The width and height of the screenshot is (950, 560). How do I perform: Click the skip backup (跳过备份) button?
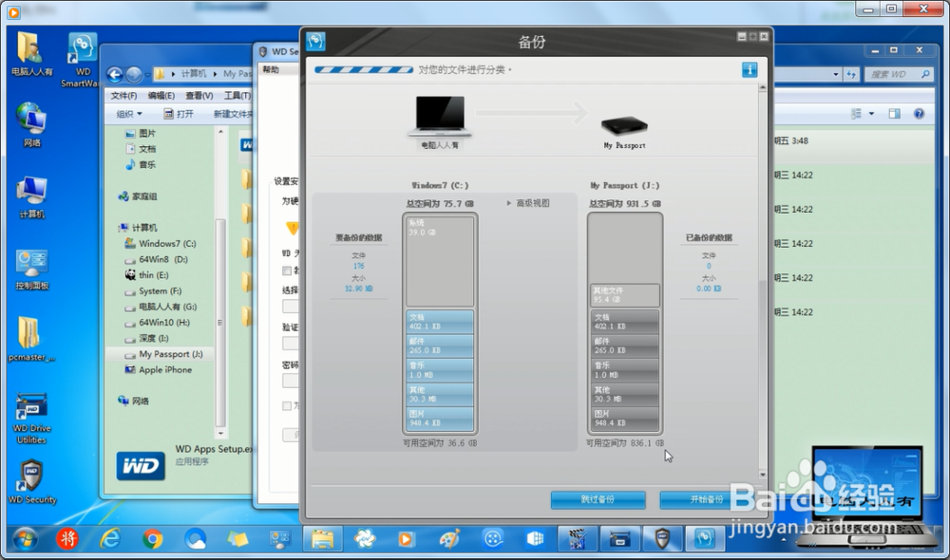pos(598,499)
